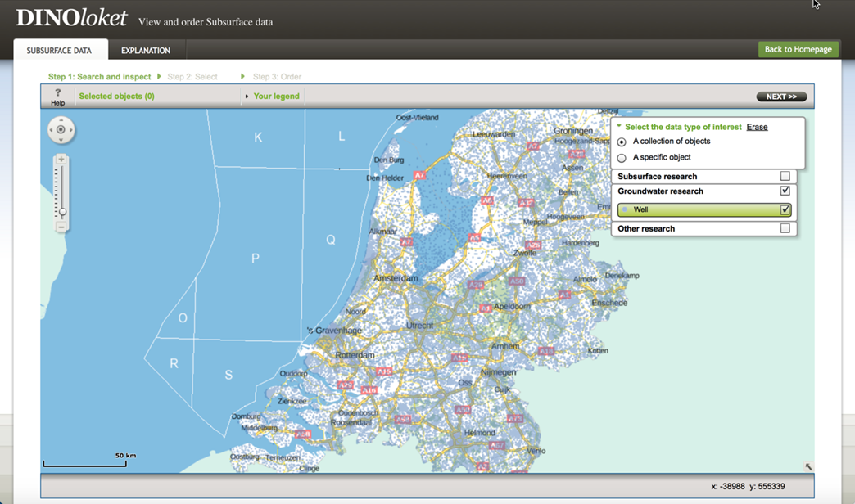Pan the map left with the arrow
The image size is (855, 504).
52,129
